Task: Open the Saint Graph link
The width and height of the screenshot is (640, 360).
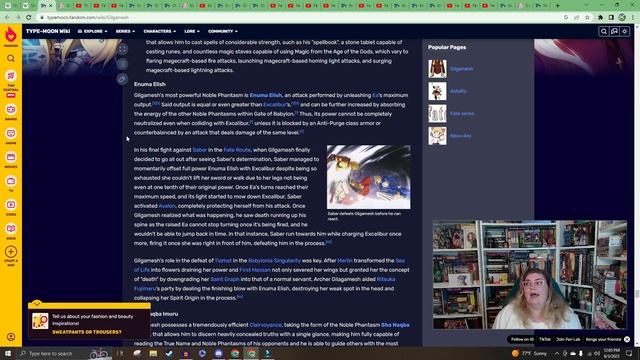Action: (225, 279)
